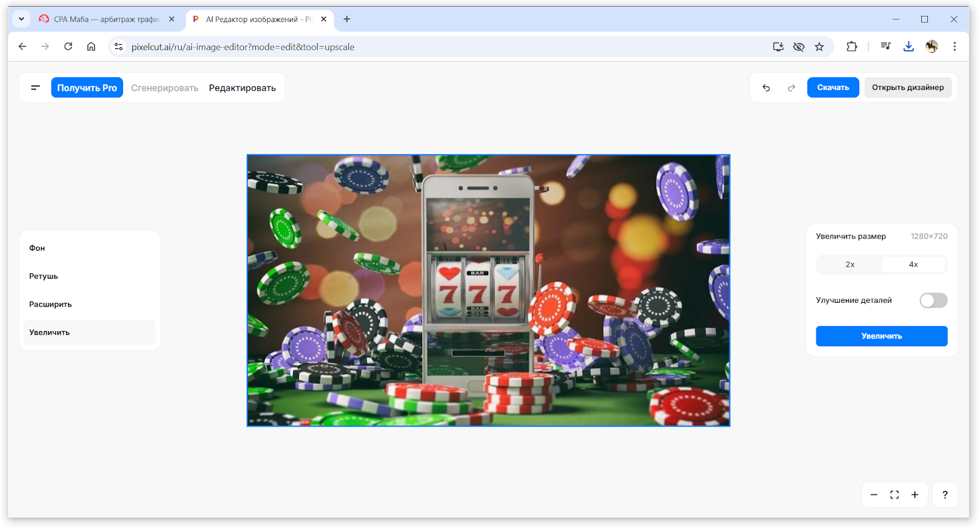
Task: Zoom in the canvas with plus
Action: click(x=914, y=495)
